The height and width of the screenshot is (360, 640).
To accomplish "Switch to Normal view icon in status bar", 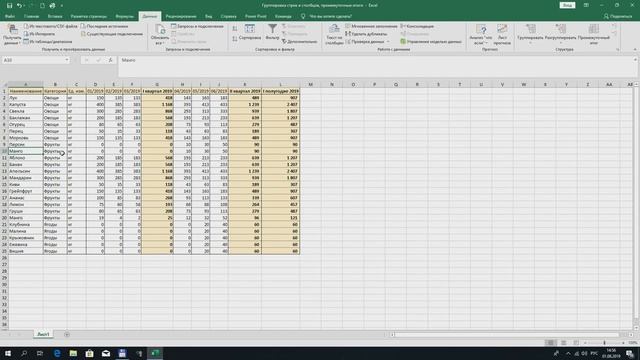I will pyautogui.click(x=551, y=343).
